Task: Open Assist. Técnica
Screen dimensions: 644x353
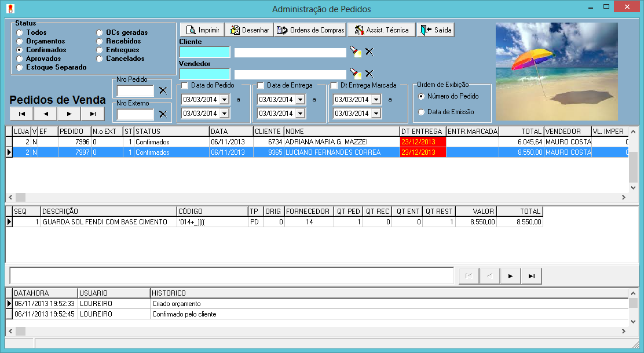Action: coord(381,30)
